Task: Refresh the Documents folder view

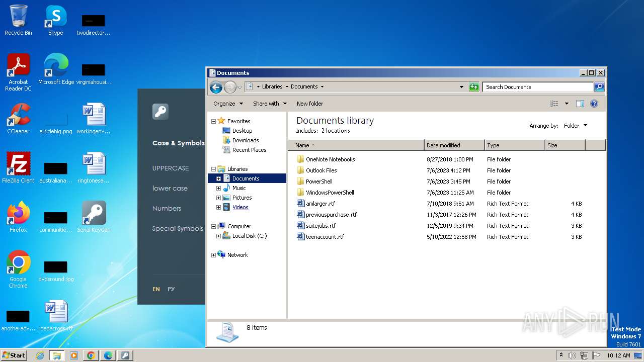Action: (474, 87)
